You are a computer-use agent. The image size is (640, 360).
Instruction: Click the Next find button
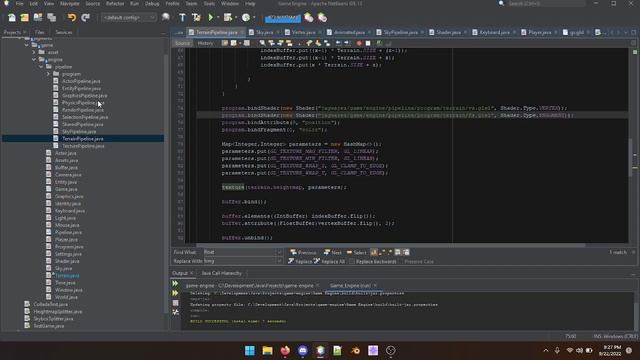pyautogui.click(x=333, y=253)
